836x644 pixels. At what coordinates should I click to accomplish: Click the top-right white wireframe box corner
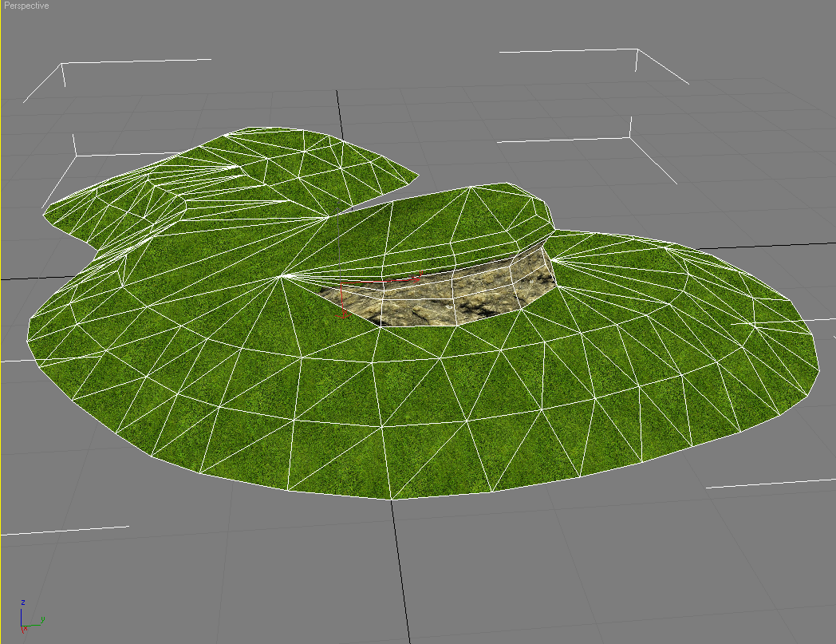[637, 49]
